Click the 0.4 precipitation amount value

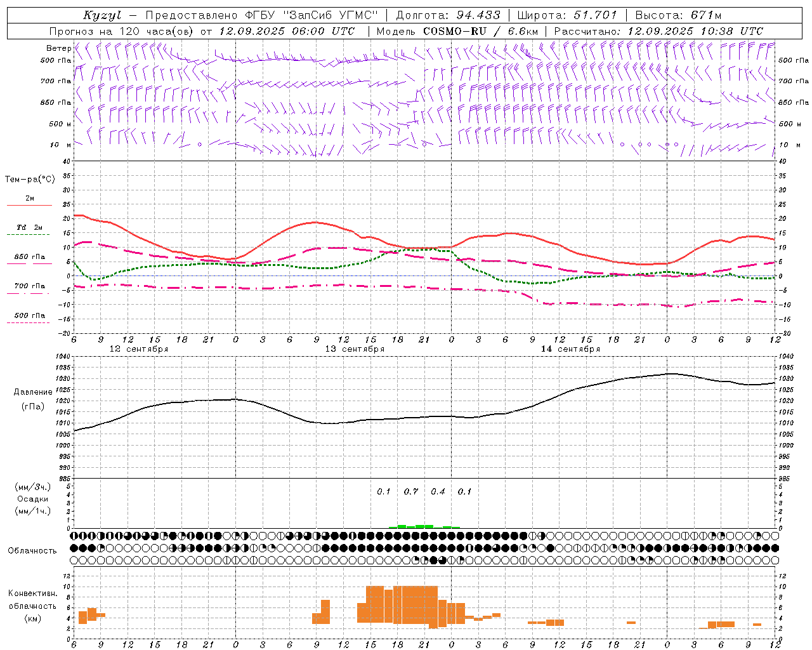coord(438,491)
